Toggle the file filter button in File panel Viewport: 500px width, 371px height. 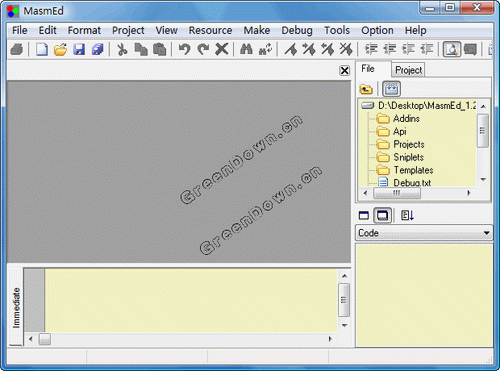click(x=391, y=89)
